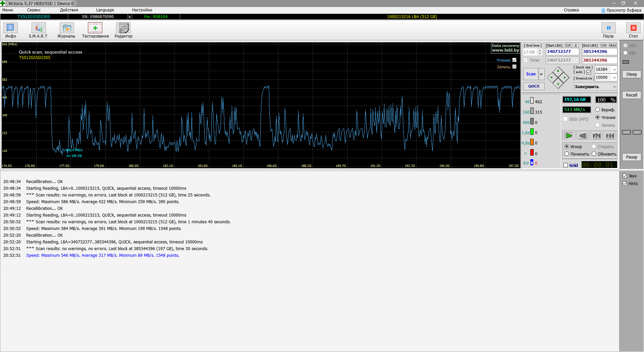Open the Действия menu
644x352 pixels.
click(x=69, y=10)
